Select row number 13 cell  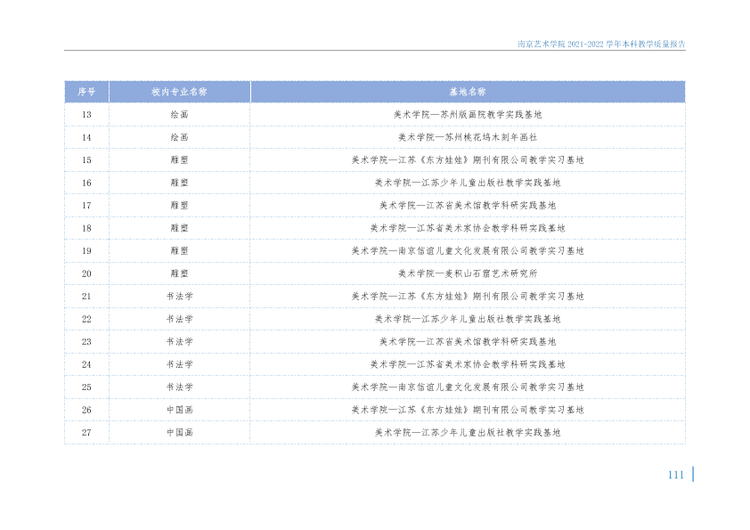(x=87, y=115)
